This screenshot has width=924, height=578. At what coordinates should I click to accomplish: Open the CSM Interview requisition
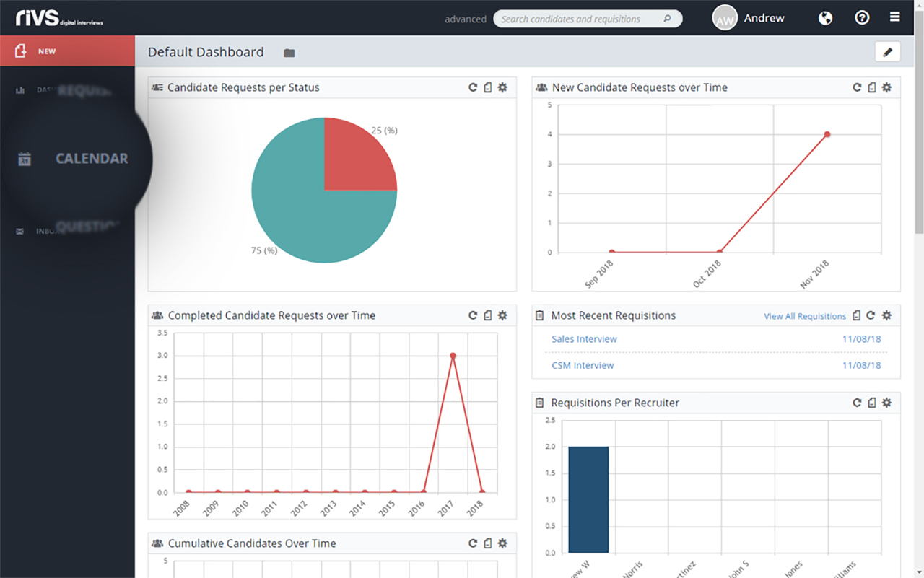tap(583, 365)
